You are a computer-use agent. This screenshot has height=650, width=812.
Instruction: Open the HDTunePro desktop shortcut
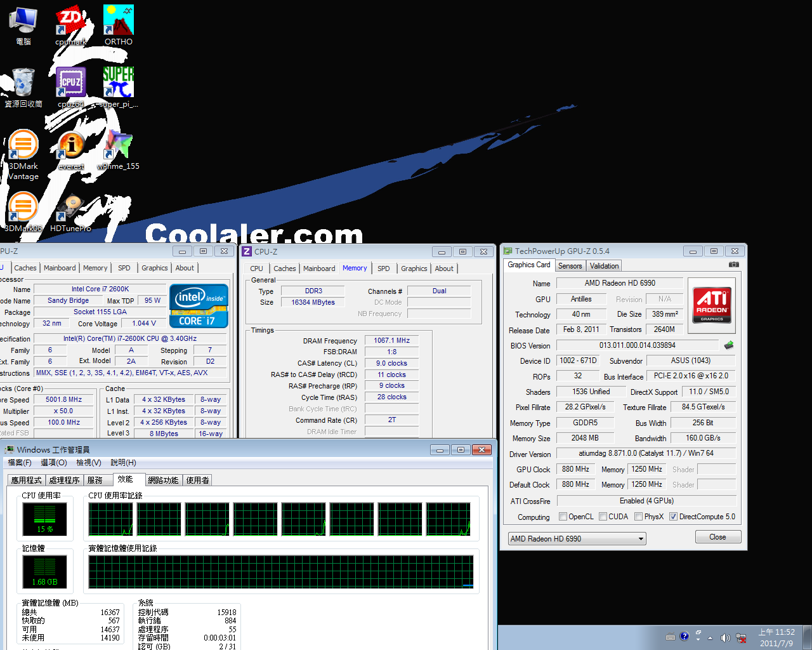pyautogui.click(x=70, y=213)
